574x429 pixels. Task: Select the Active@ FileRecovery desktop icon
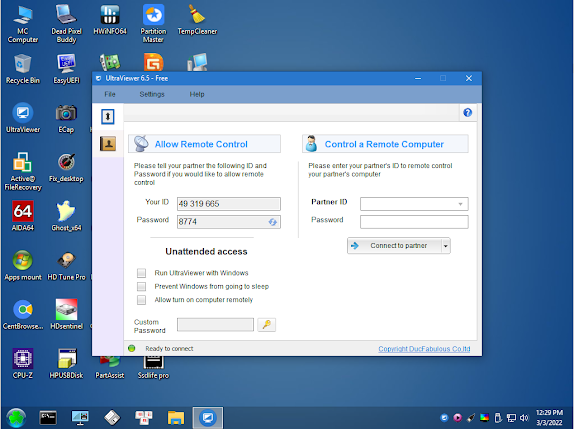[23, 171]
